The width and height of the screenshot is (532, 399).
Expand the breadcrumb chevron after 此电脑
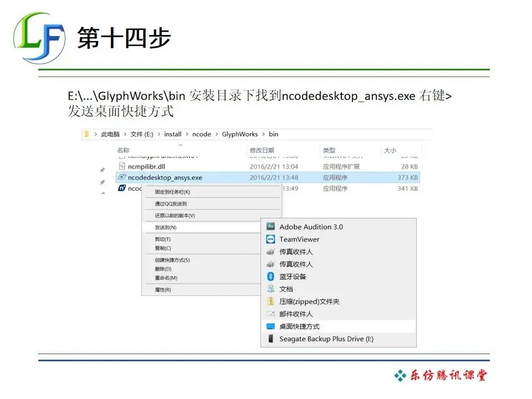click(x=125, y=134)
